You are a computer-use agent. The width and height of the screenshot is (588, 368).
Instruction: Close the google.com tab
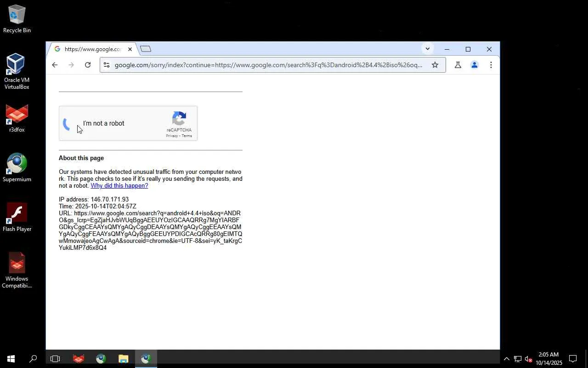tap(130, 49)
